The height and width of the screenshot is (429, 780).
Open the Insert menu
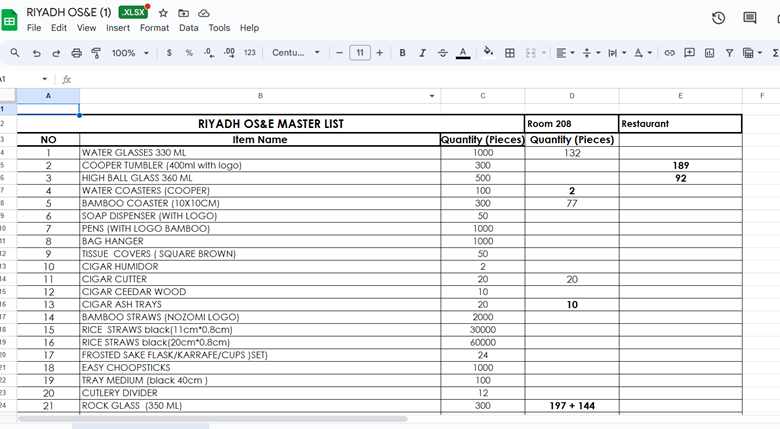click(118, 28)
